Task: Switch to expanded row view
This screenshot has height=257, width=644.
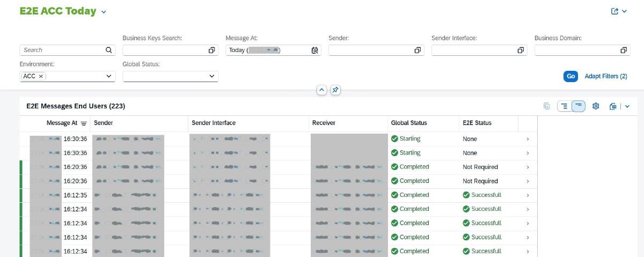Action: click(563, 106)
